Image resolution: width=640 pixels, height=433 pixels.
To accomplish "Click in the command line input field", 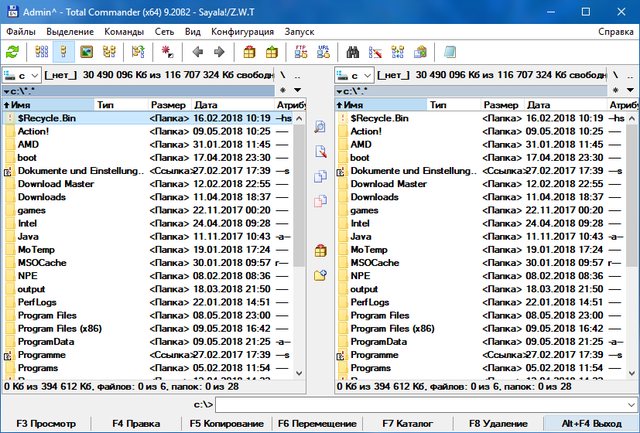I will 420,404.
